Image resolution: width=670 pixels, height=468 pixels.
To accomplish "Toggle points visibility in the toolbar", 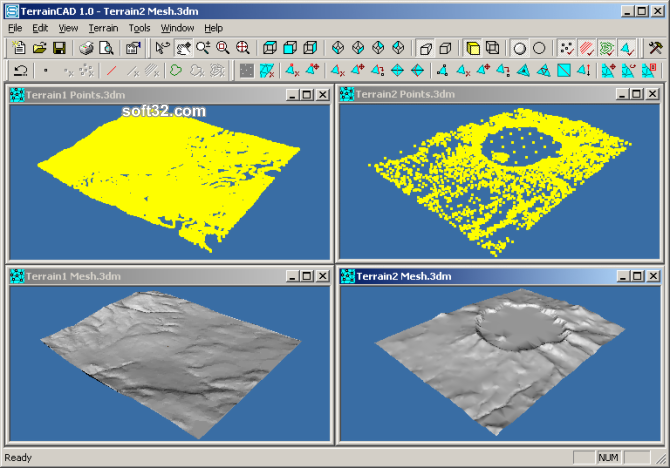I will (567, 48).
